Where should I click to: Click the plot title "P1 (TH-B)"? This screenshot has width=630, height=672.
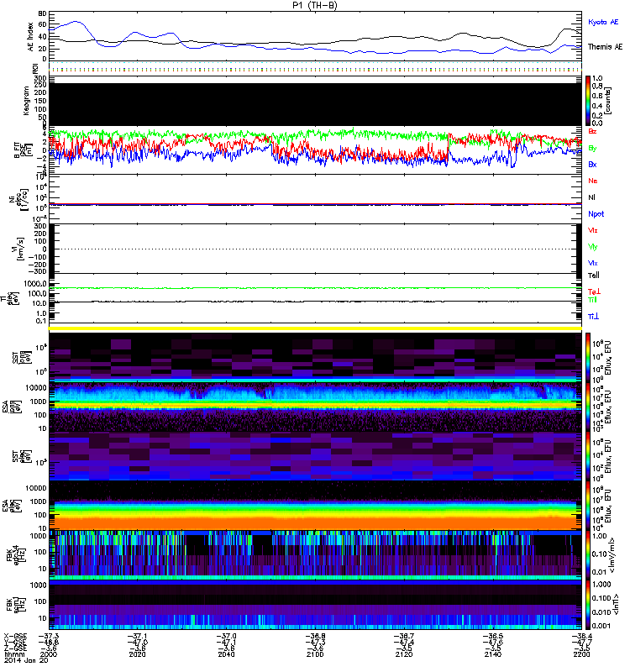pyautogui.click(x=314, y=5)
